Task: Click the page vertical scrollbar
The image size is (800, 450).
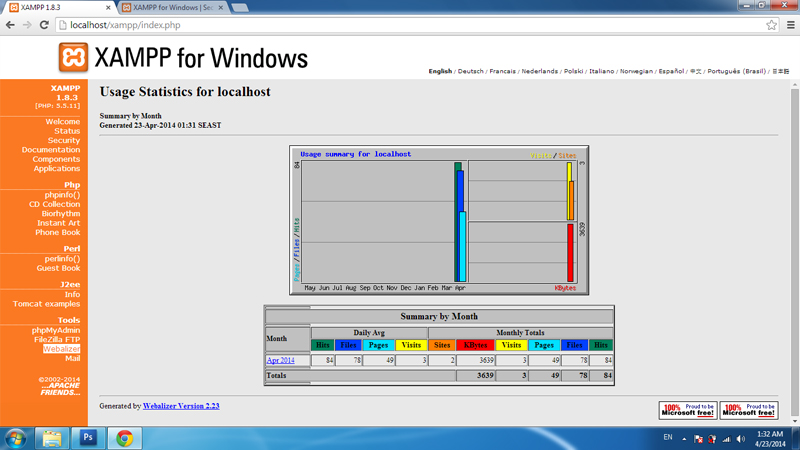Action: 795,253
